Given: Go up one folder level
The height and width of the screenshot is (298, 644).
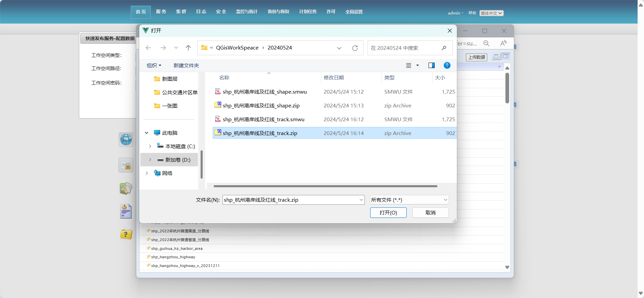Looking at the screenshot, I should (188, 48).
